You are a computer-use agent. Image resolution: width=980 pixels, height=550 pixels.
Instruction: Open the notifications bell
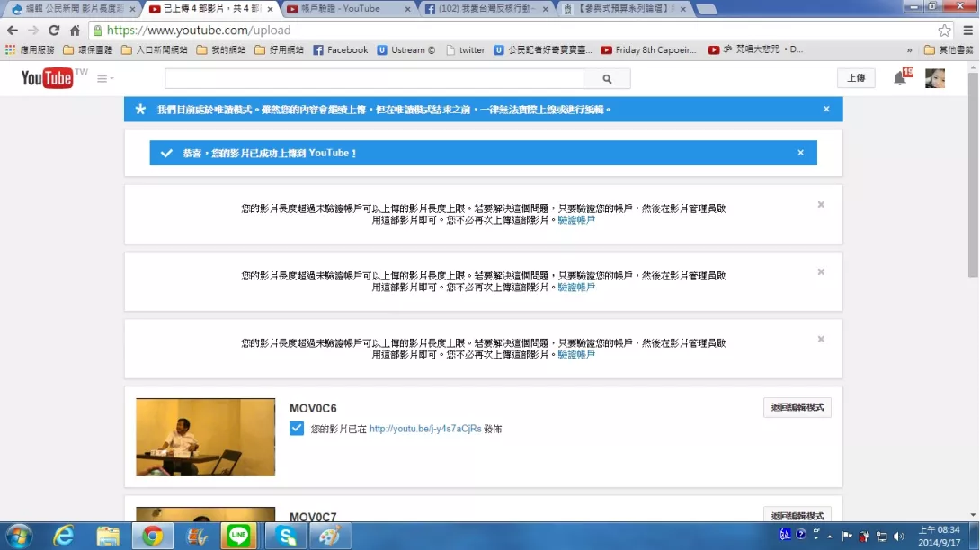(x=900, y=79)
